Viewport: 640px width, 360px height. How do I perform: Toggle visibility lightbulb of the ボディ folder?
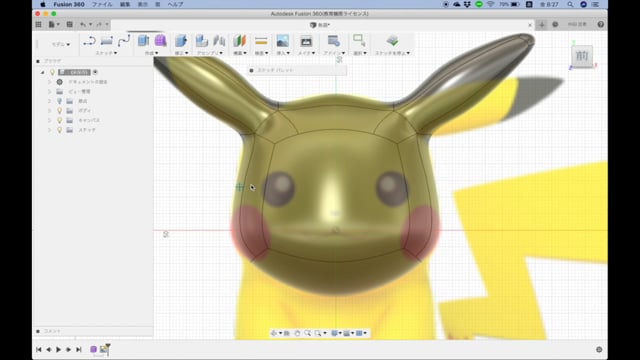(60, 111)
